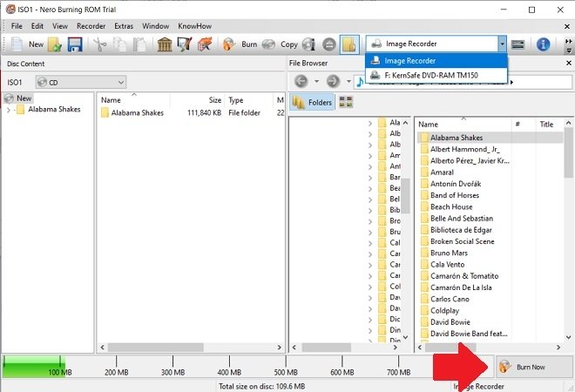Click the Burn Now button
575x392 pixels.
pos(534,367)
